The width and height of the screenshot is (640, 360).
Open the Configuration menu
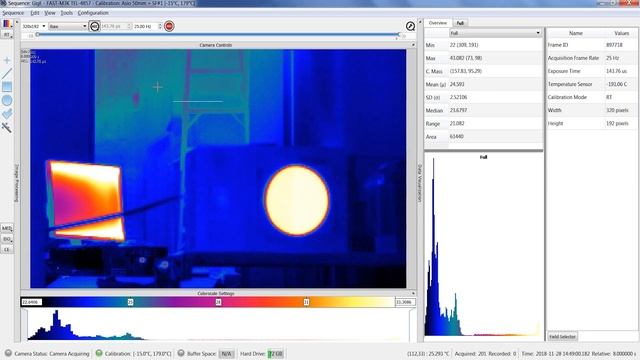click(x=93, y=13)
